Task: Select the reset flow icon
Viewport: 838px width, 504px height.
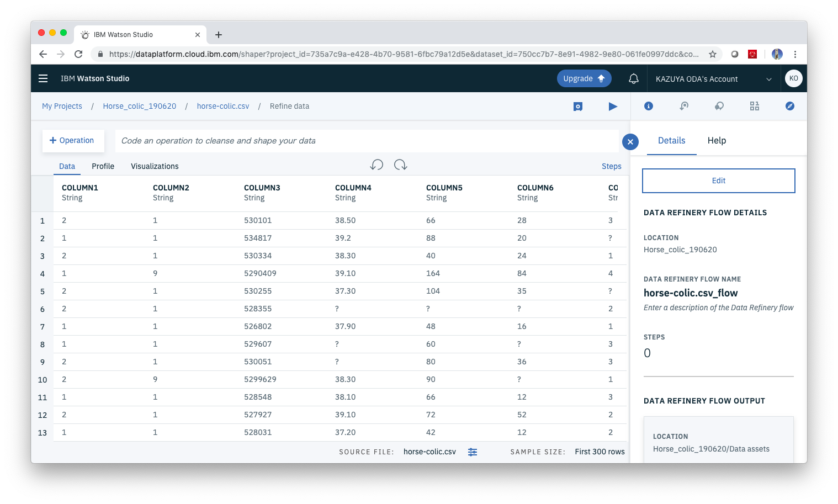Action: [684, 106]
